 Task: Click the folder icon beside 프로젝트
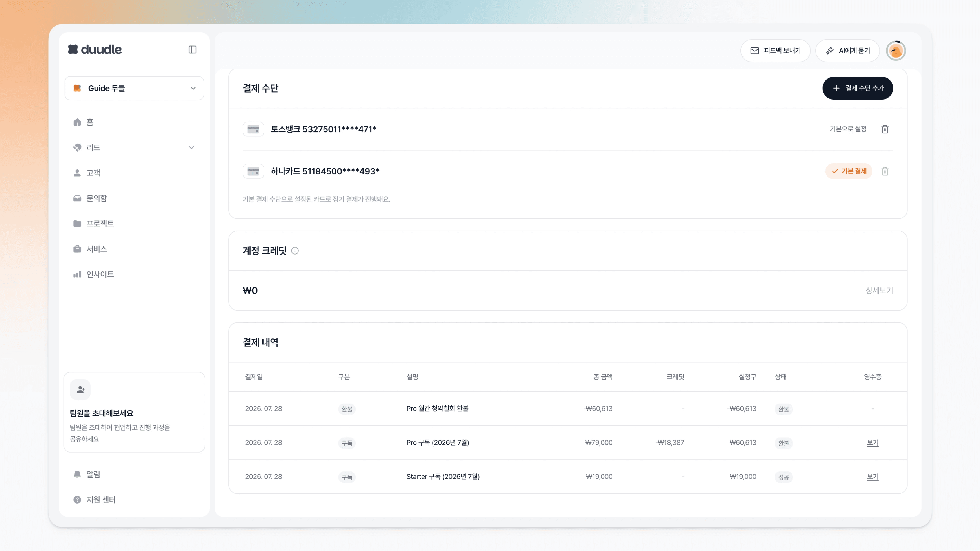[x=77, y=224]
